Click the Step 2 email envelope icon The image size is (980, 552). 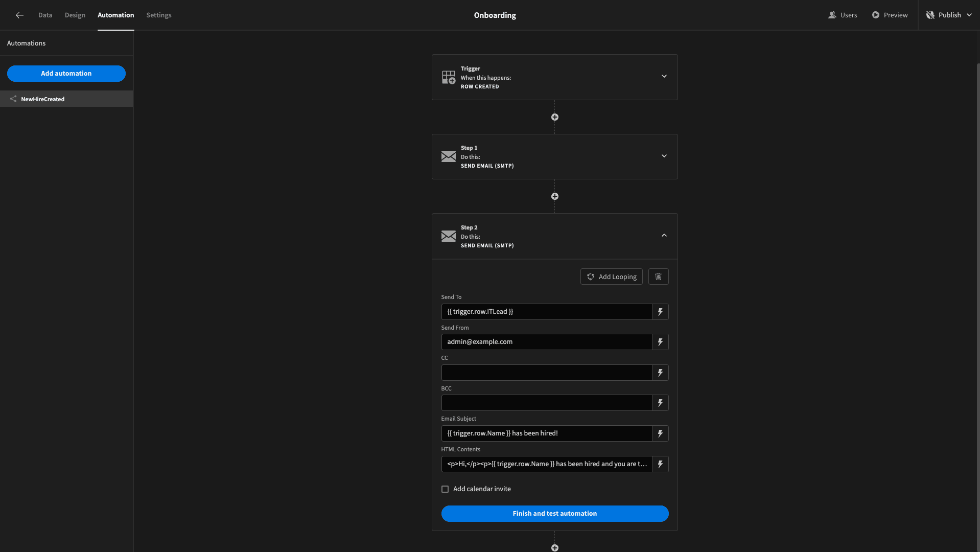pyautogui.click(x=449, y=236)
